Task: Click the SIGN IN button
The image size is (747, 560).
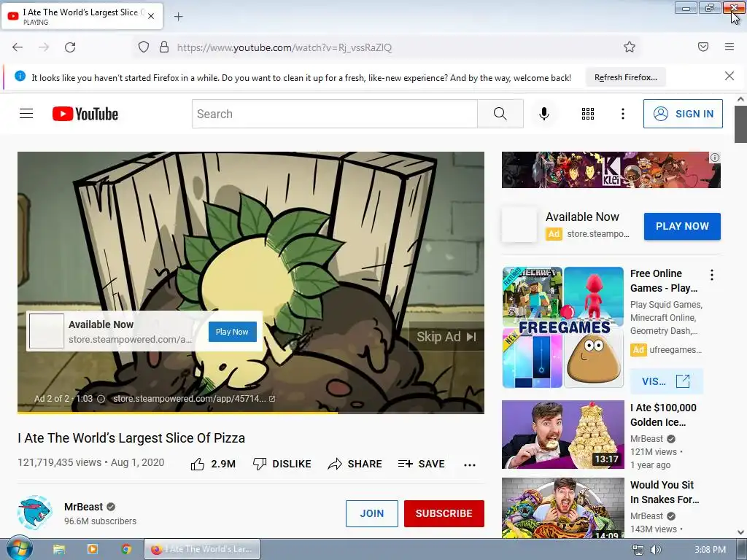Action: [683, 114]
